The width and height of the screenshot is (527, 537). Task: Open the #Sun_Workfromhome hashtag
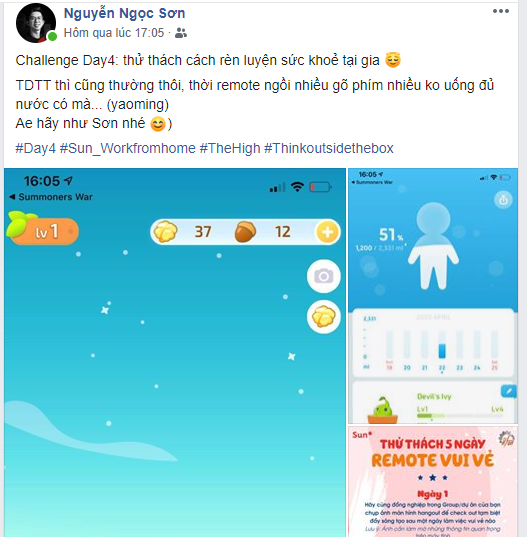point(128,148)
